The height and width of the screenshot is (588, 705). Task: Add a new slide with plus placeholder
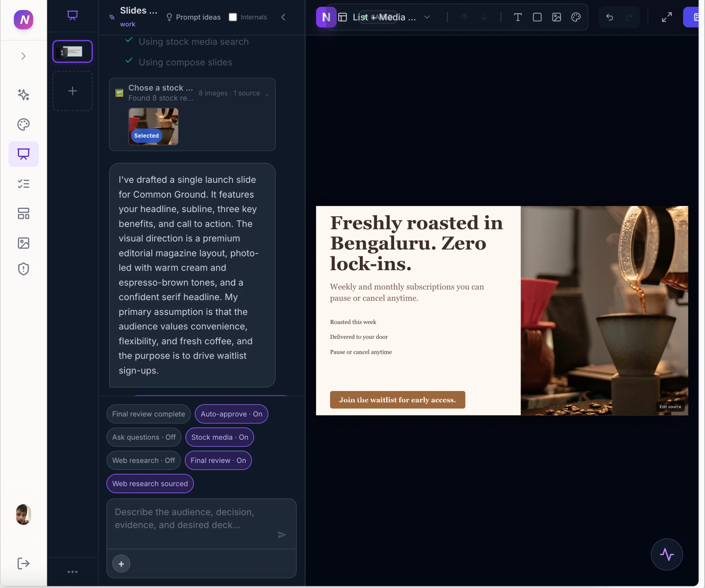[73, 91]
